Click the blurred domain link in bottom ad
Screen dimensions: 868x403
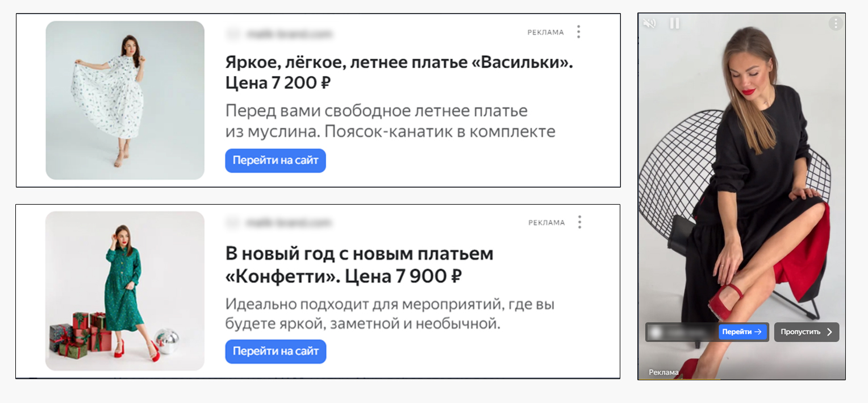[289, 223]
